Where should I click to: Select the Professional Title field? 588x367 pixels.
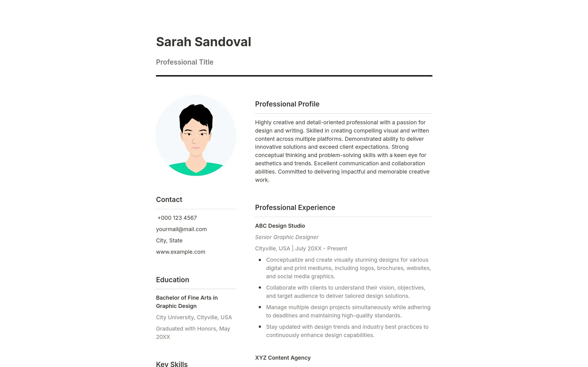point(184,62)
